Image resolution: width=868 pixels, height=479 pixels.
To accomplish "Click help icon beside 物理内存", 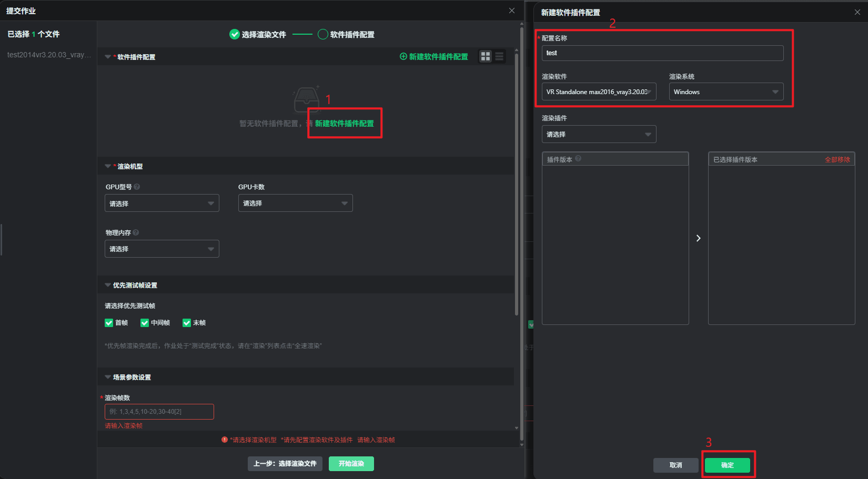I will [136, 232].
